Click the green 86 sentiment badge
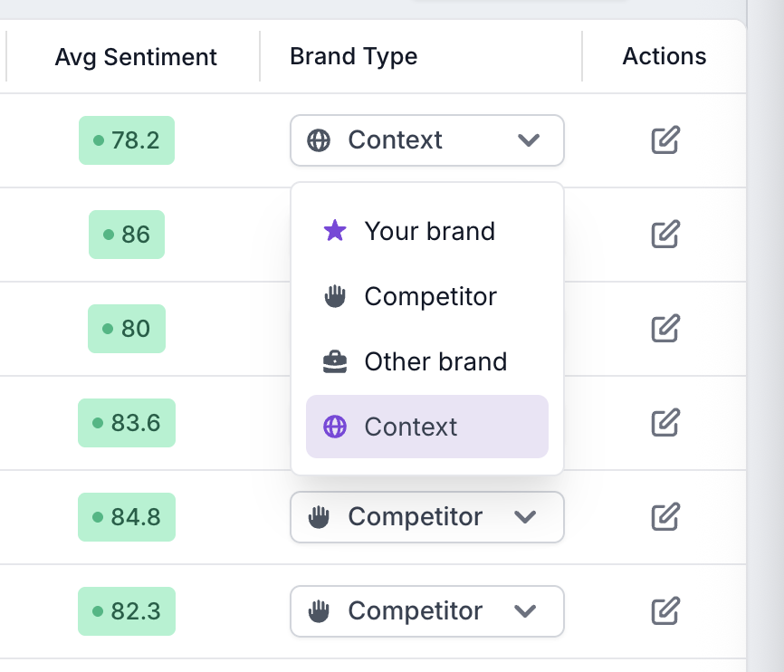This screenshot has width=784, height=672. [127, 235]
